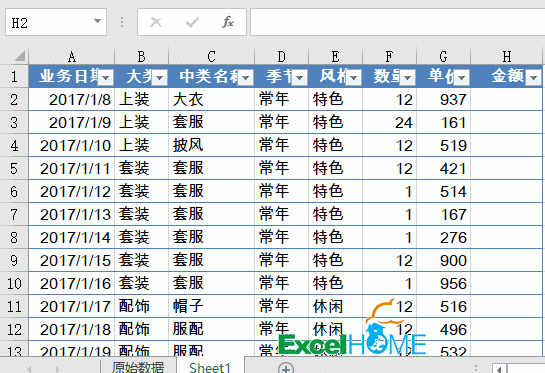545x373 pixels.
Task: Open the 中类名称 column filter dropdown
Action: [x=245, y=78]
